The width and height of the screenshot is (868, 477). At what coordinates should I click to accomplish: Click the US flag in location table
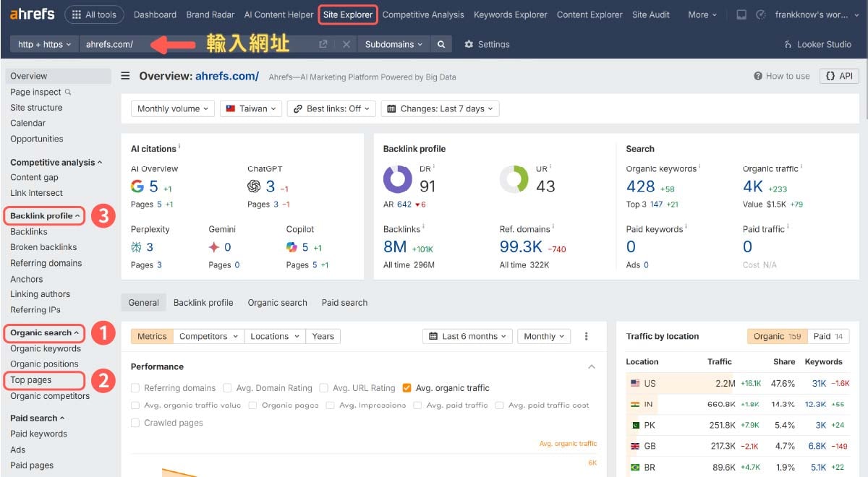(635, 383)
